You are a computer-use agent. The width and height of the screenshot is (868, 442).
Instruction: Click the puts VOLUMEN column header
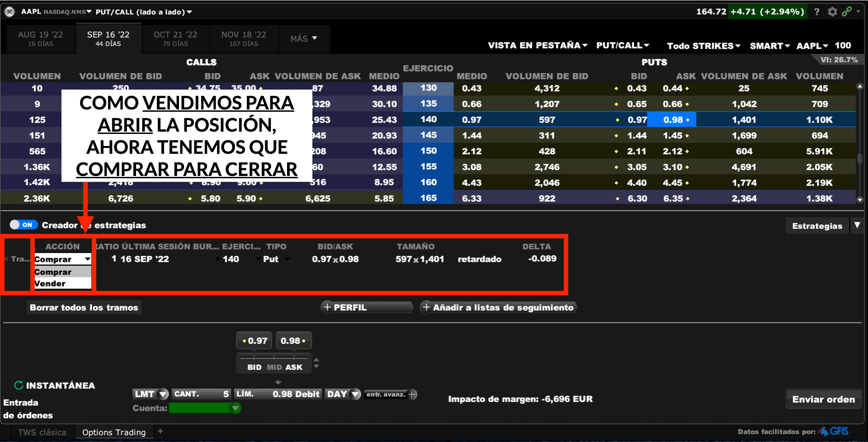(819, 76)
